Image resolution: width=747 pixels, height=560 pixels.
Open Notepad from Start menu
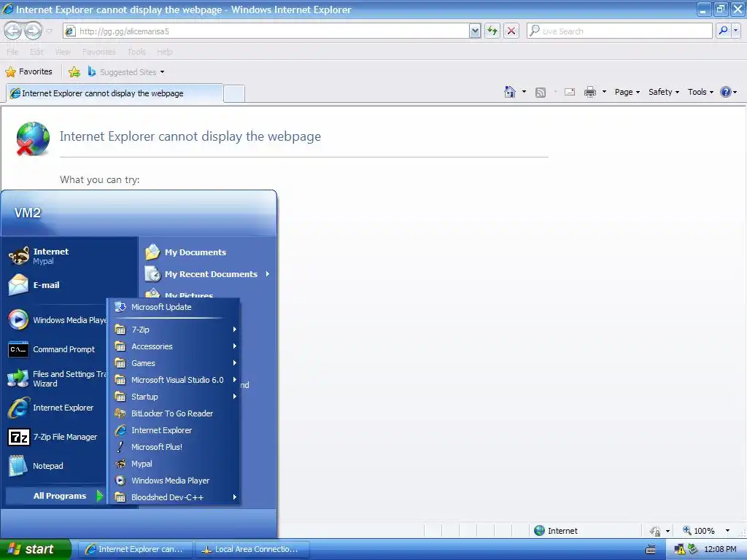point(56,466)
